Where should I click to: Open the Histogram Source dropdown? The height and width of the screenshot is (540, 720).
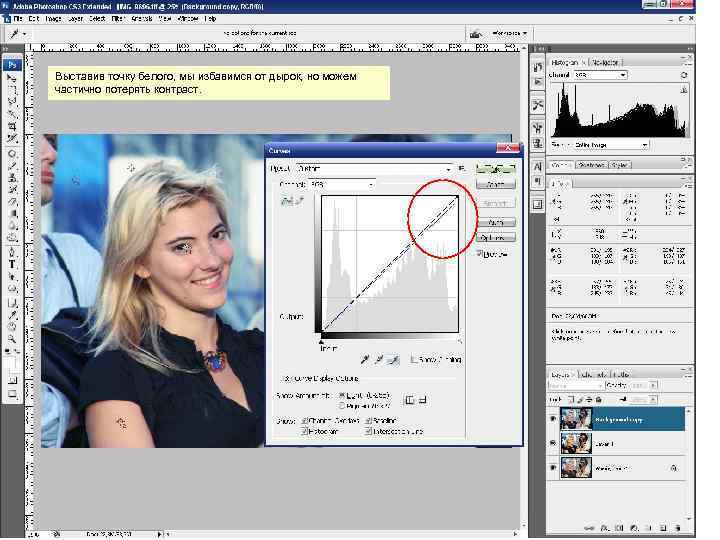click(x=611, y=145)
